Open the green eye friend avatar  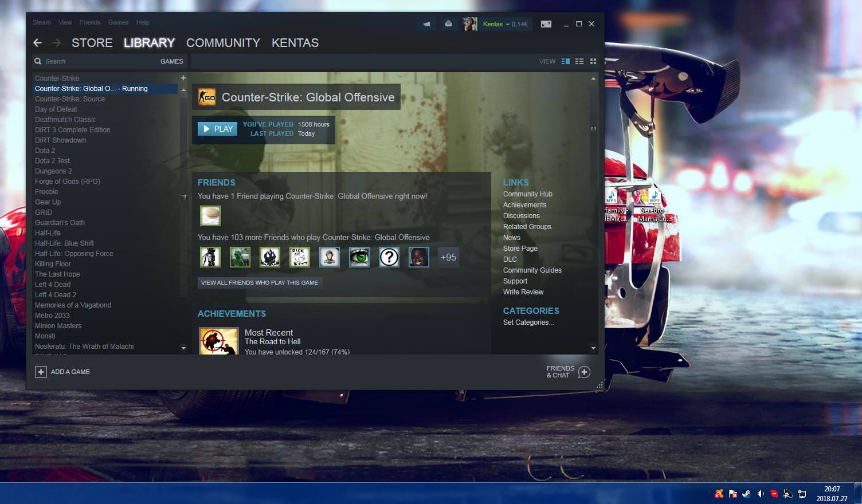tap(359, 257)
